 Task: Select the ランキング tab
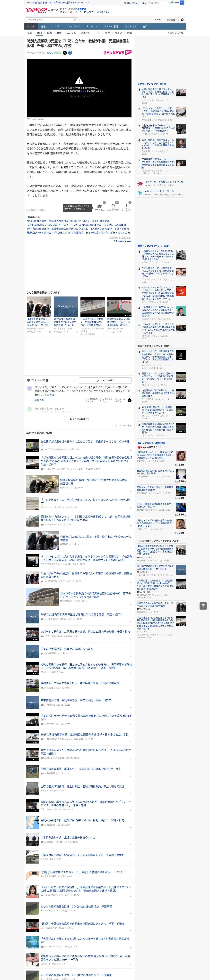pyautogui.click(x=130, y=27)
